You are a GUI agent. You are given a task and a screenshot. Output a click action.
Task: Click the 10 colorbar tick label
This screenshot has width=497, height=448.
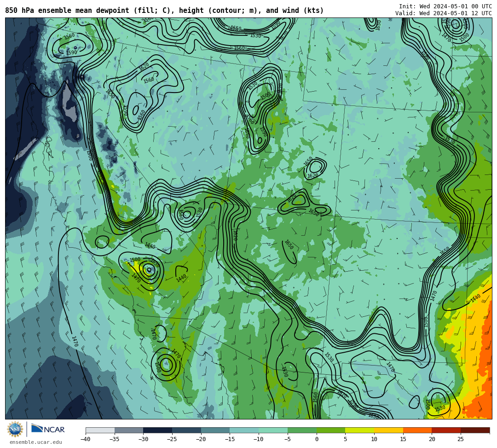374,439
